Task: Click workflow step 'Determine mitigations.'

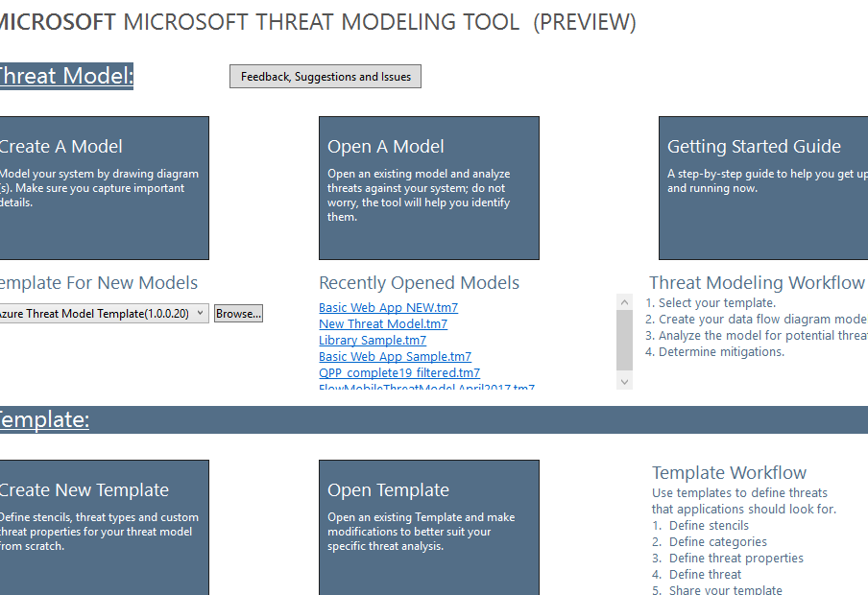Action: coord(714,352)
